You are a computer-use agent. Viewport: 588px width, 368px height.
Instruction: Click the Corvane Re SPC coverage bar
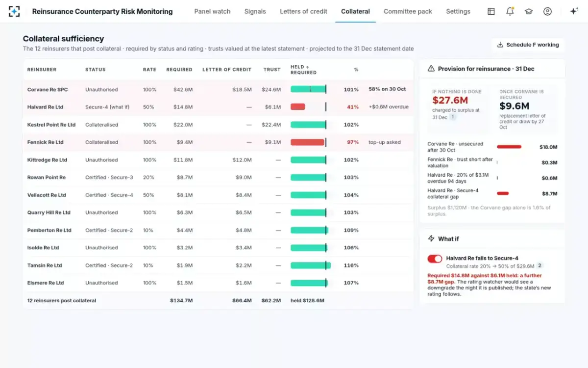click(309, 89)
